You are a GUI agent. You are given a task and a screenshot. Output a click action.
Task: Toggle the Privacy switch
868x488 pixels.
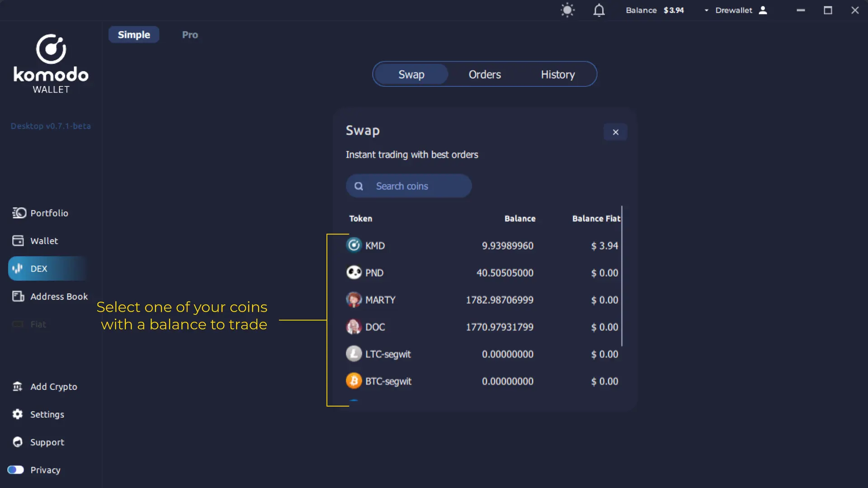point(15,470)
